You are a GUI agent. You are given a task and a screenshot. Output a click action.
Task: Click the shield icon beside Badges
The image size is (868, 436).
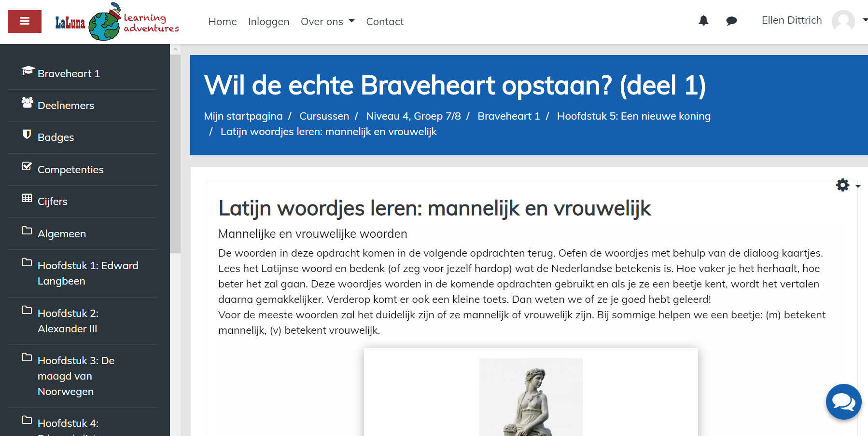coord(27,134)
